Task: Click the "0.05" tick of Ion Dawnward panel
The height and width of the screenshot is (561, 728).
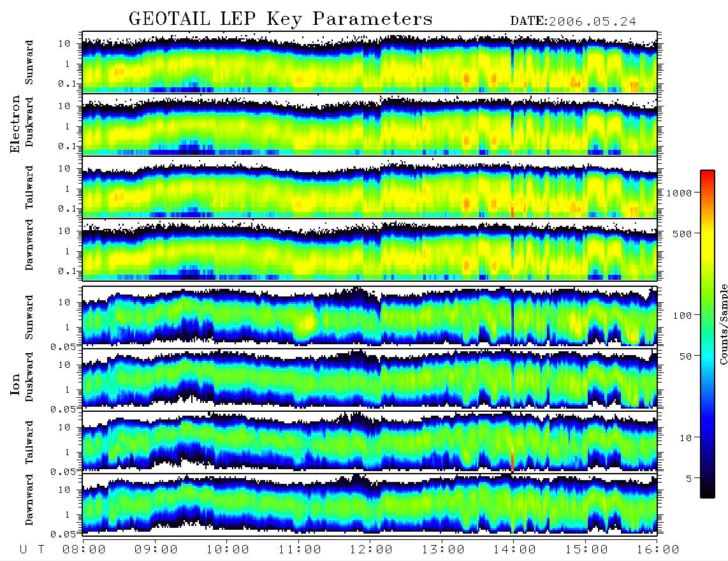Action: 63,534
